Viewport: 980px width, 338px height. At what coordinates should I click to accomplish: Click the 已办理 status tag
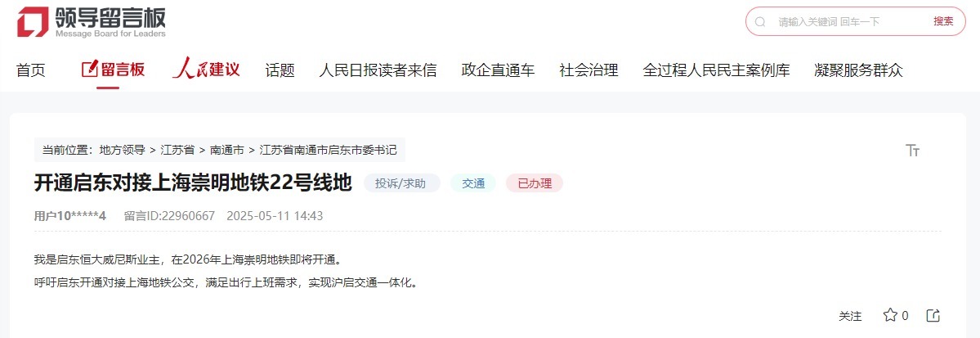click(x=535, y=183)
